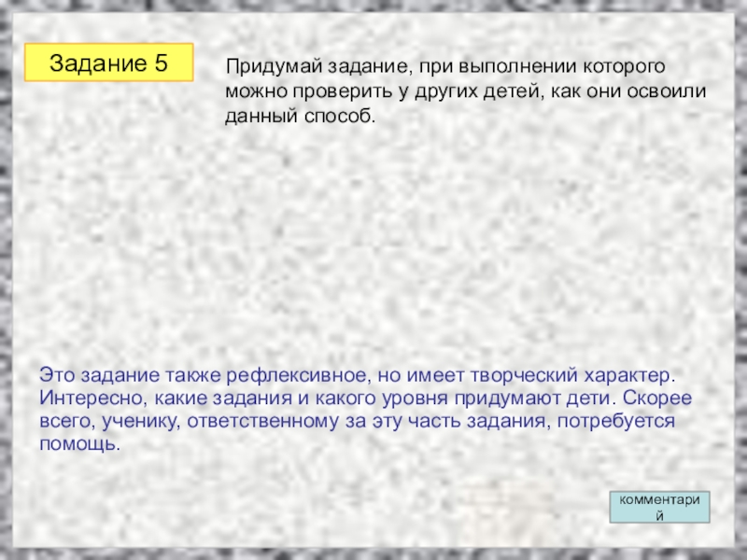Image resolution: width=747 pixels, height=560 pixels.
Task: Click the words 'данный способ.'
Action: click(300, 116)
